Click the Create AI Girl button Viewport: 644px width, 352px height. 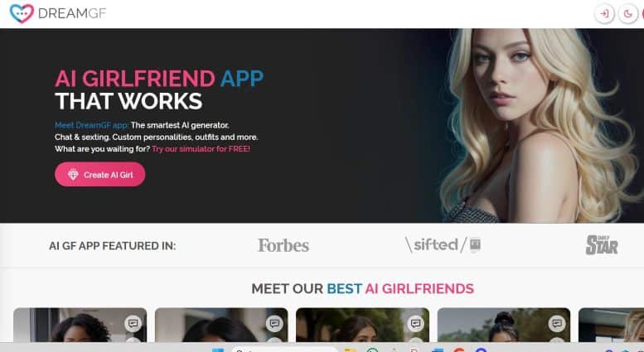(x=99, y=175)
